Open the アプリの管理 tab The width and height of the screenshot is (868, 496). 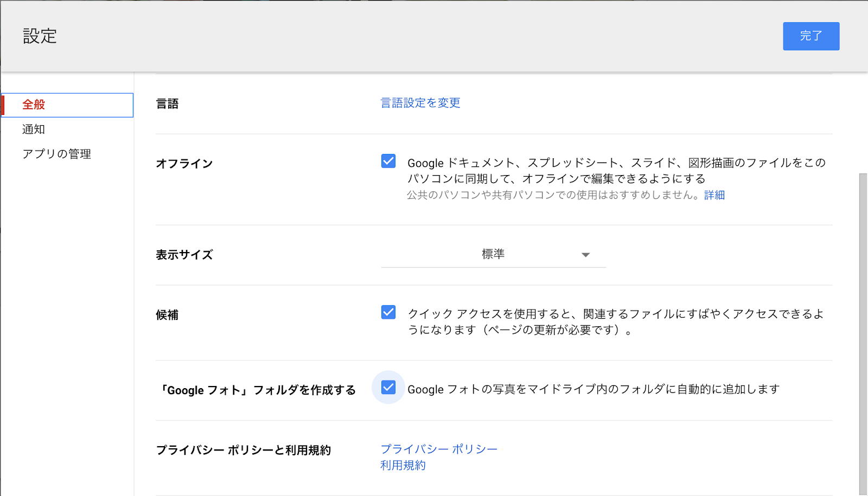click(x=56, y=154)
